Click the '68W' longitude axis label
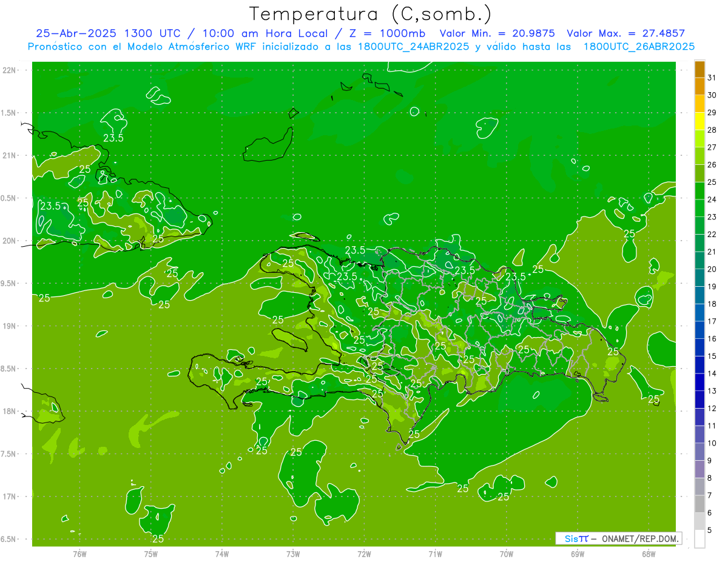This screenshot has height=562, width=728. point(649,554)
